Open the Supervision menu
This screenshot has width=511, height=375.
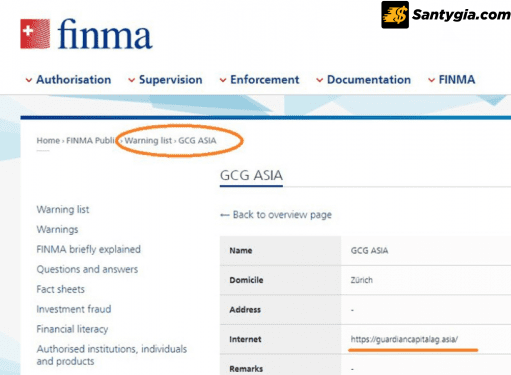click(x=170, y=80)
